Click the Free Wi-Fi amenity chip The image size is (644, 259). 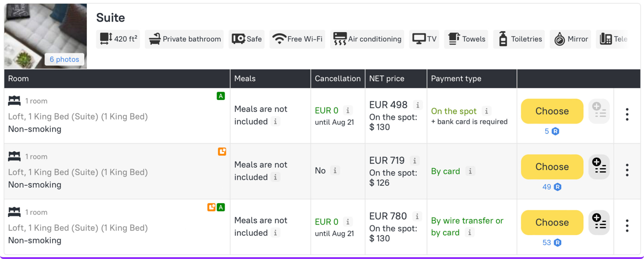[297, 39]
